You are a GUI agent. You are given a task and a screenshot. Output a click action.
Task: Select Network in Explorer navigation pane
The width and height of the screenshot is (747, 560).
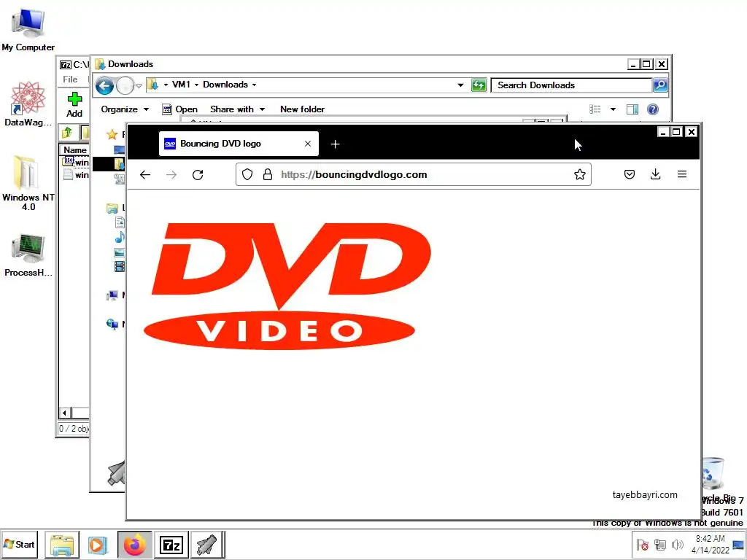112,324
